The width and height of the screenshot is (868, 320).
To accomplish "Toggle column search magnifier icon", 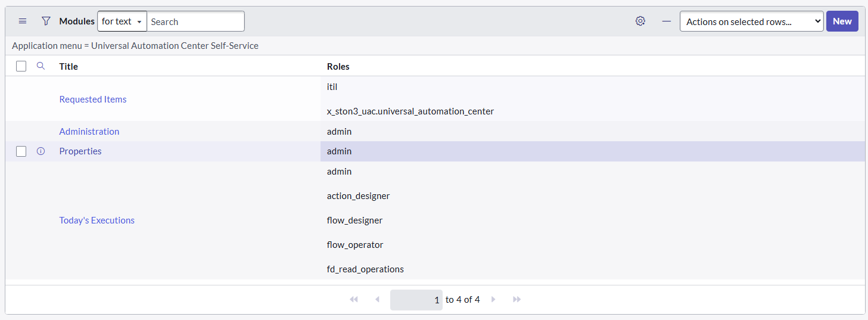I will [41, 66].
